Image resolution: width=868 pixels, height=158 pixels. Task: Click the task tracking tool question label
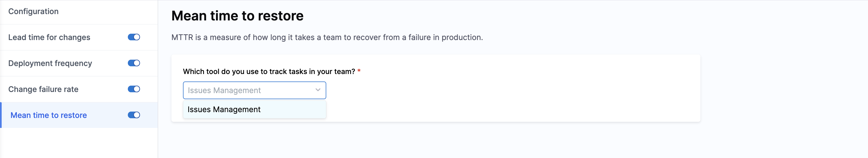coord(269,72)
